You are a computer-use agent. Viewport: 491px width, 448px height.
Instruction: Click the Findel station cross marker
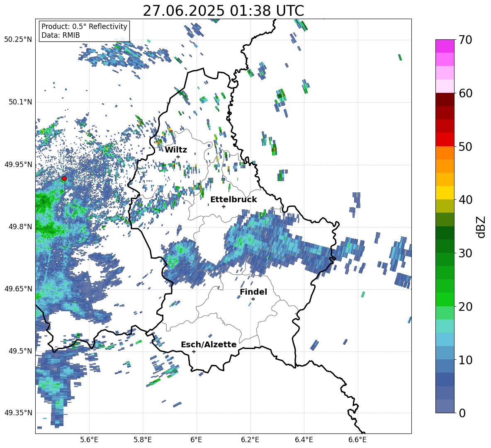pyautogui.click(x=253, y=299)
